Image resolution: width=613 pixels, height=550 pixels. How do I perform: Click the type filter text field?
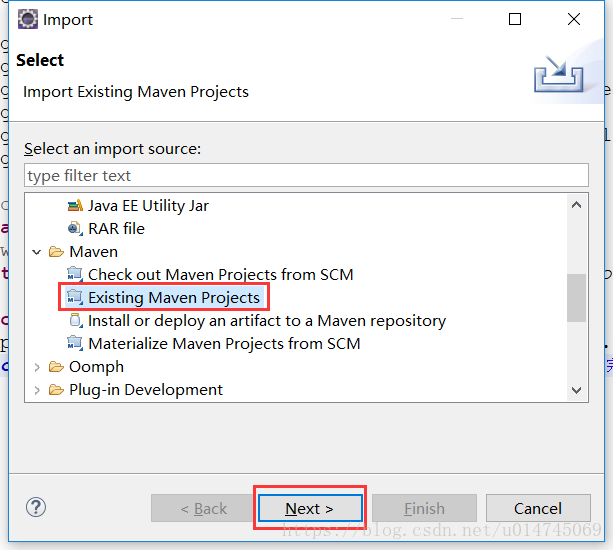click(306, 175)
